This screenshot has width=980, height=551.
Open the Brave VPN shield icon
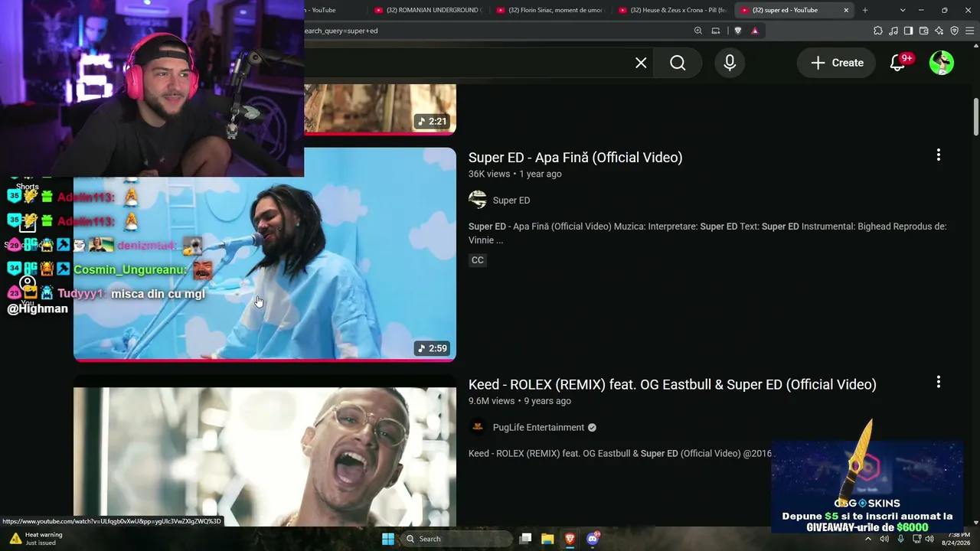pyautogui.click(x=955, y=31)
